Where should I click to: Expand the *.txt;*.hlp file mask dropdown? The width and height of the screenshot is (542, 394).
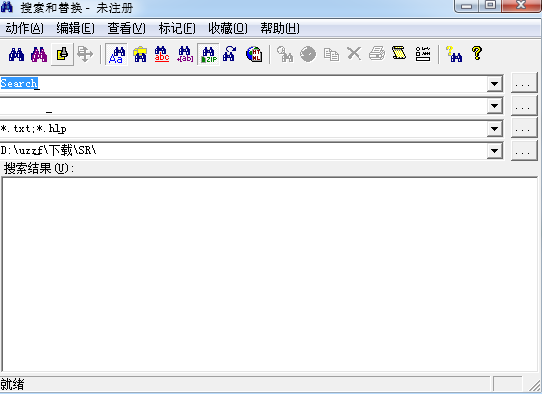click(495, 129)
